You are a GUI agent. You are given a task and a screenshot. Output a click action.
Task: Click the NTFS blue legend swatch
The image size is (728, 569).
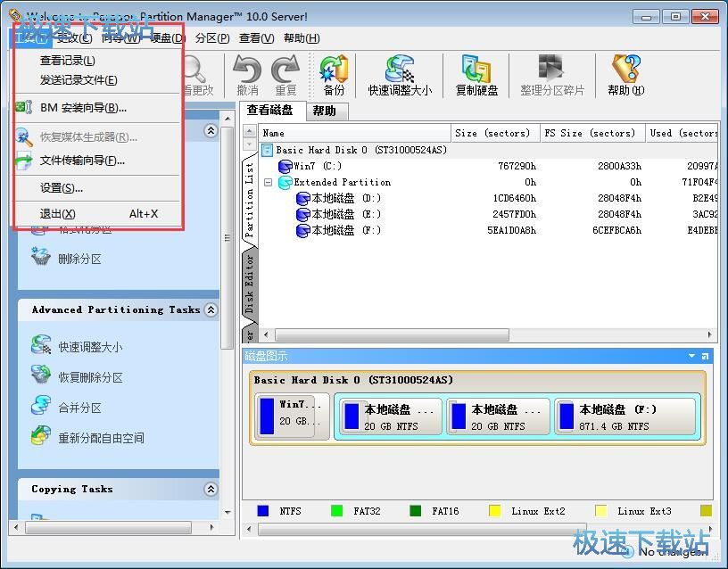pos(263,510)
